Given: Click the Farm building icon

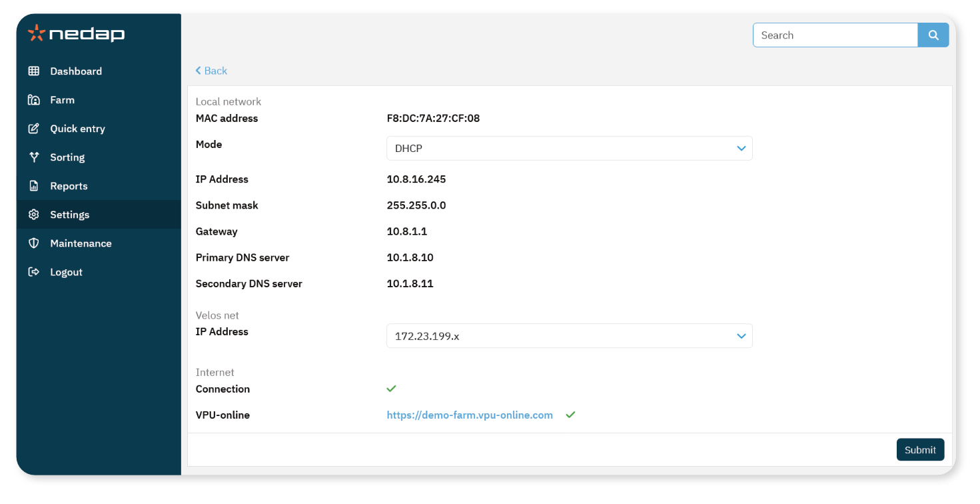Looking at the screenshot, I should click(x=34, y=100).
